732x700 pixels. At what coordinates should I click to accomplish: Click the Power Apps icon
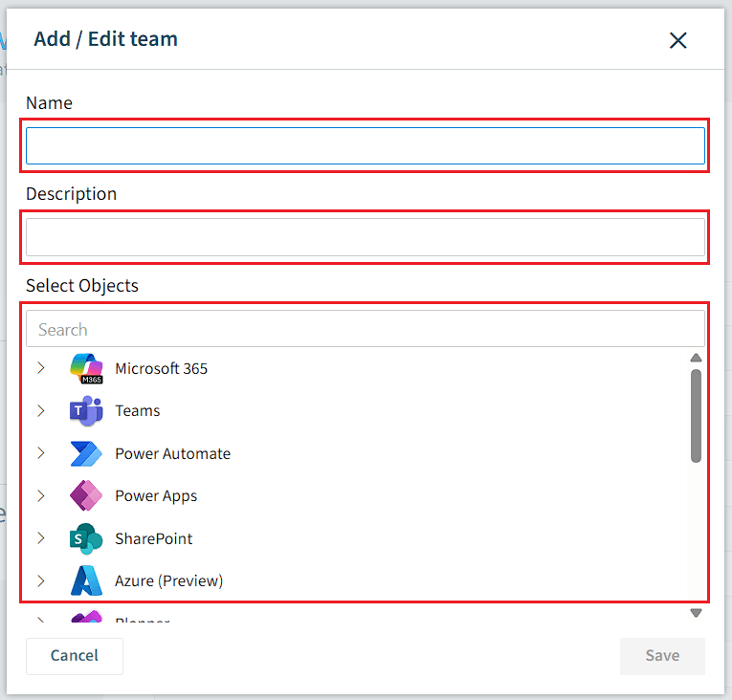click(x=86, y=495)
